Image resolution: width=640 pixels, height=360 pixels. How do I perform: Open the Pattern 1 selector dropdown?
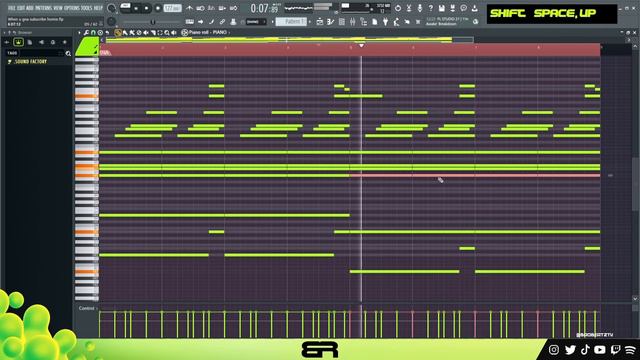click(291, 22)
